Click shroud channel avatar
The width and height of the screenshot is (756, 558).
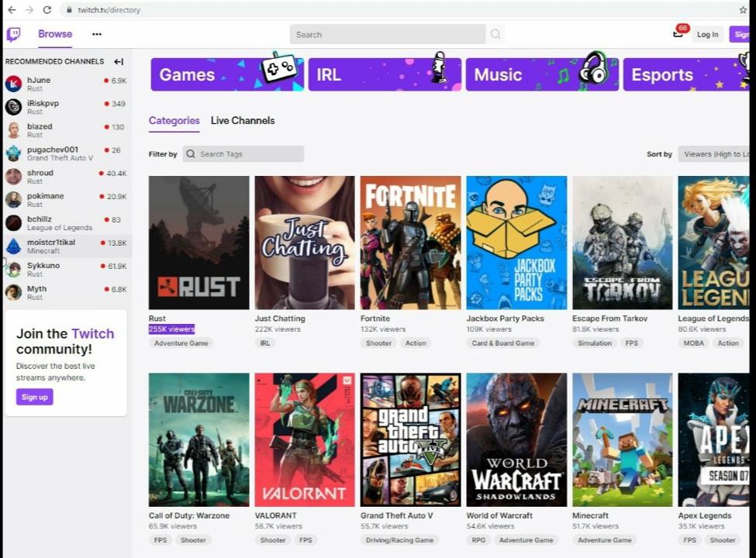pos(13,177)
